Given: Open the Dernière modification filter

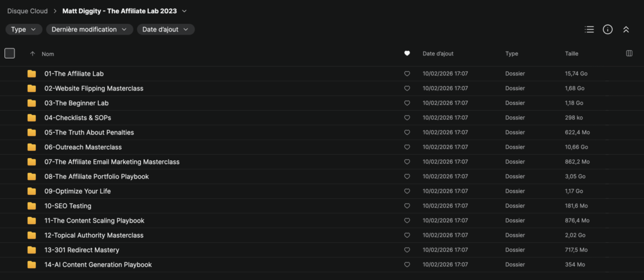Looking at the screenshot, I should click(x=89, y=30).
